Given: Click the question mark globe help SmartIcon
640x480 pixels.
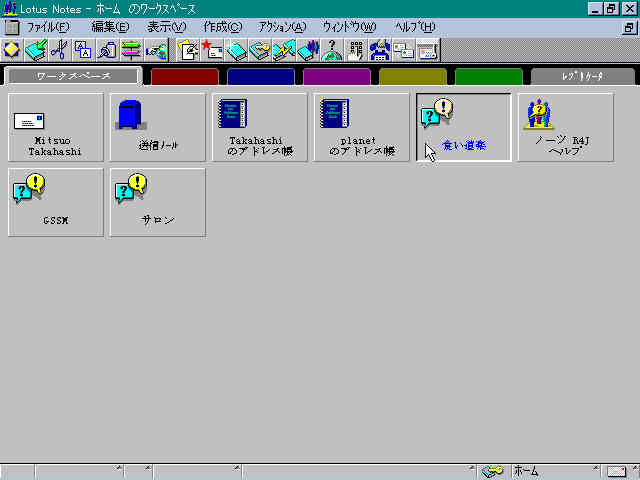Looking at the screenshot, I should click(x=332, y=50).
